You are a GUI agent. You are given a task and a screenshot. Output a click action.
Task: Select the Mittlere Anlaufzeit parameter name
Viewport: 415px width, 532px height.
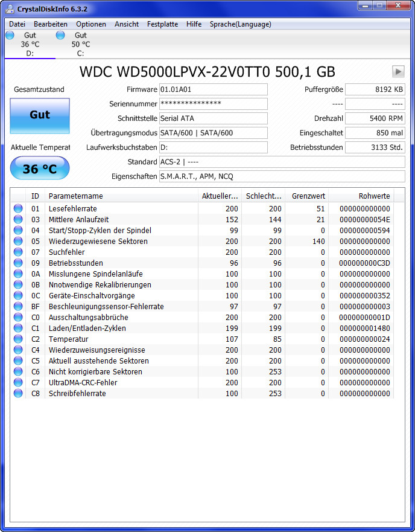pyautogui.click(x=78, y=220)
